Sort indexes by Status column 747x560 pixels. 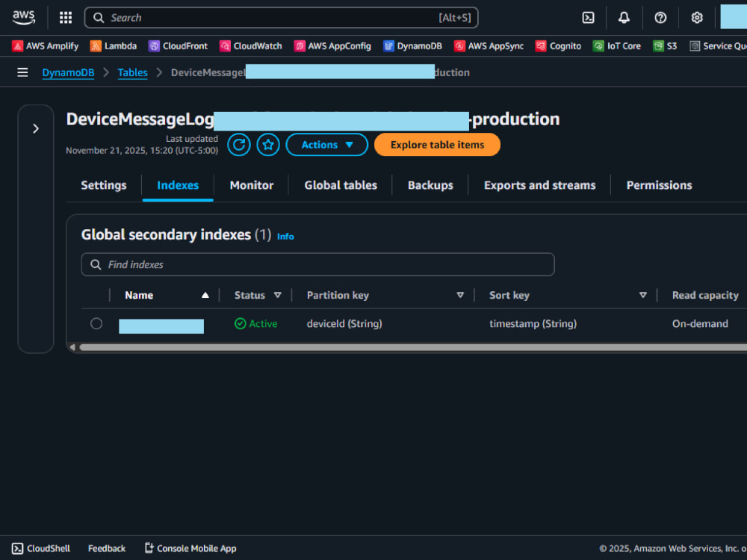[x=258, y=295]
